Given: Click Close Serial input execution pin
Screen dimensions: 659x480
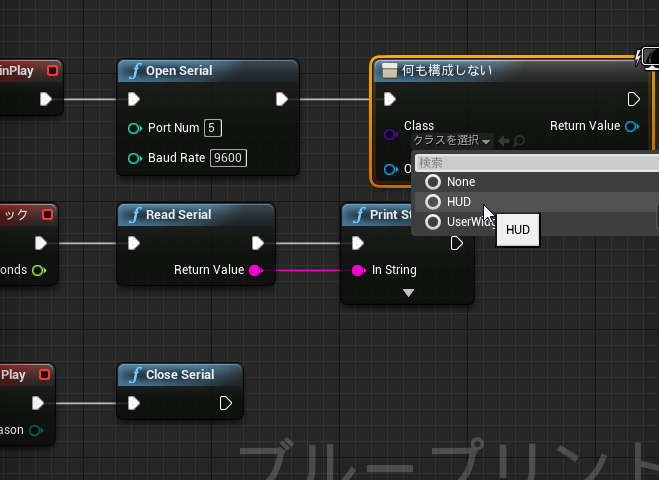Looking at the screenshot, I should (134, 403).
